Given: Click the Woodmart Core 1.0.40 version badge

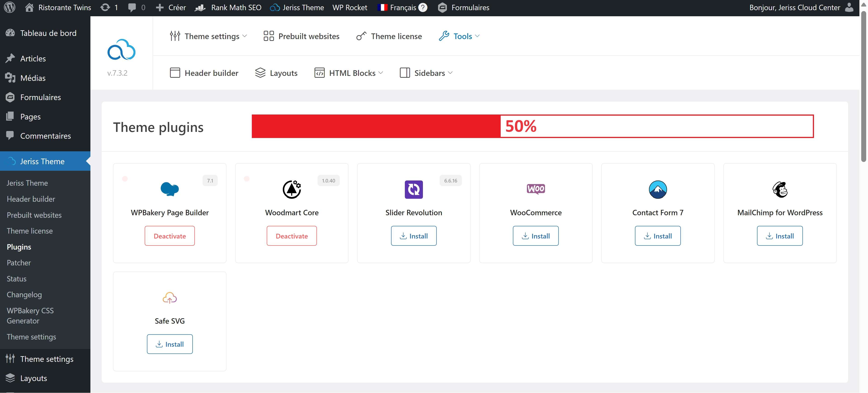Looking at the screenshot, I should click(328, 180).
